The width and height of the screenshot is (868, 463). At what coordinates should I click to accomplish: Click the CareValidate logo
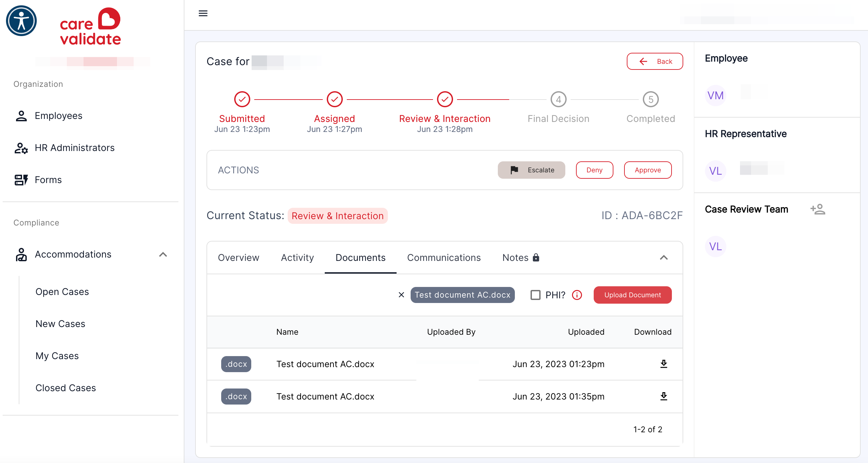pyautogui.click(x=90, y=27)
